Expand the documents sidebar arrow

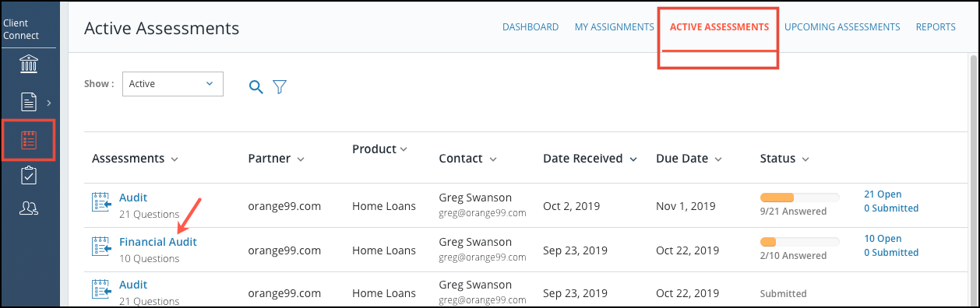[x=49, y=102]
